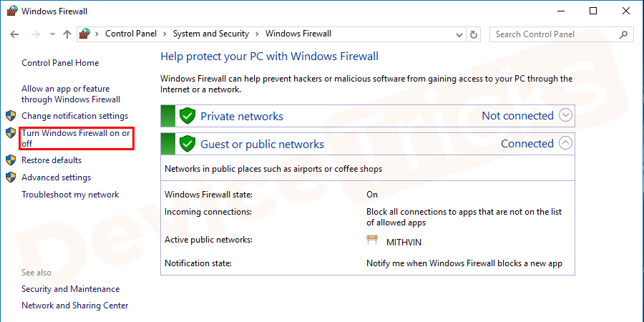Click the Windows Firewall state label
This screenshot has height=322, width=644.
(x=209, y=195)
